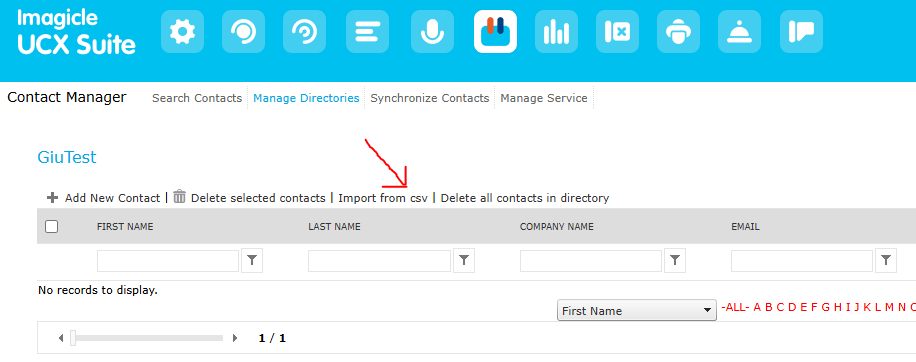Viewport: 916px width, 362px height.
Task: Open the Search Contacts tab
Action: (197, 98)
